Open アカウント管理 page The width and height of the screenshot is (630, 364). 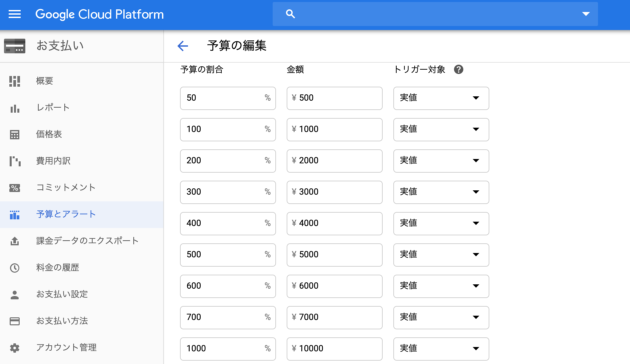coord(82,348)
